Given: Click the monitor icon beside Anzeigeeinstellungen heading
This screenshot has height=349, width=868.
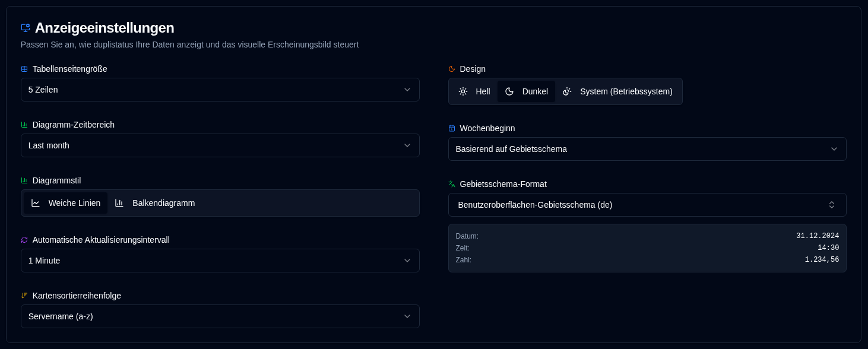Looking at the screenshot, I should pyautogui.click(x=25, y=27).
